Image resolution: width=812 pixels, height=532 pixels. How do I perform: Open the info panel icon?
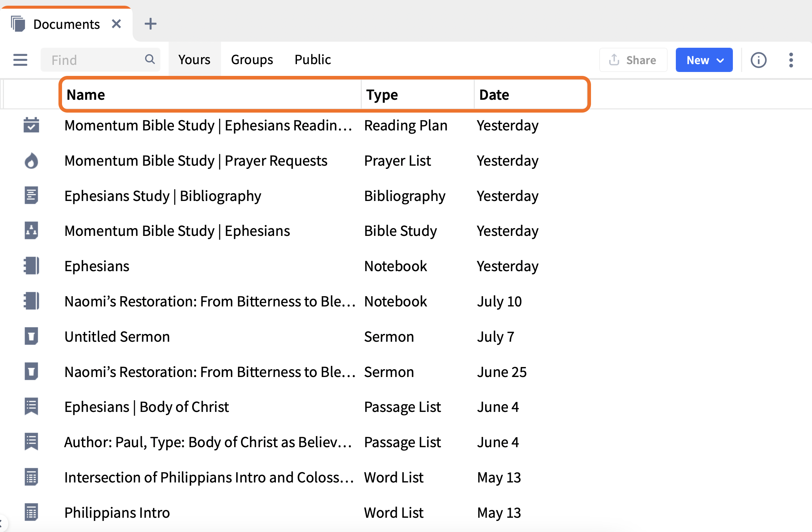758,60
